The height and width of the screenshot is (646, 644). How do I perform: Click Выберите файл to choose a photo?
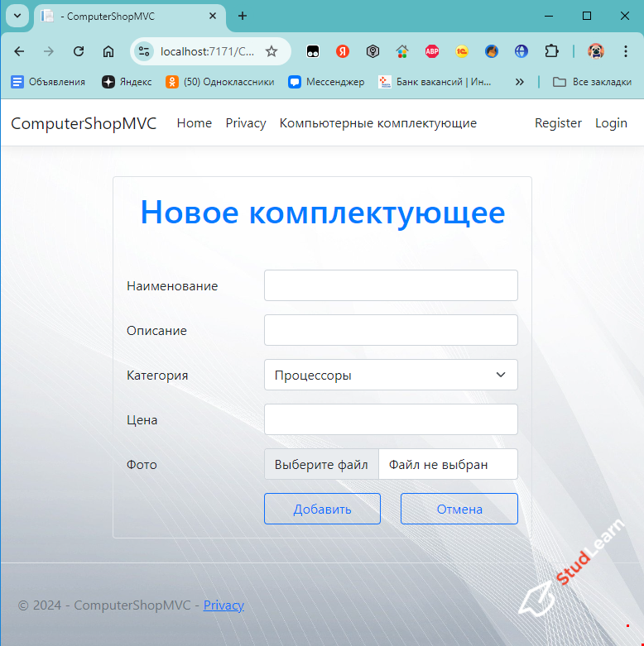[321, 464]
